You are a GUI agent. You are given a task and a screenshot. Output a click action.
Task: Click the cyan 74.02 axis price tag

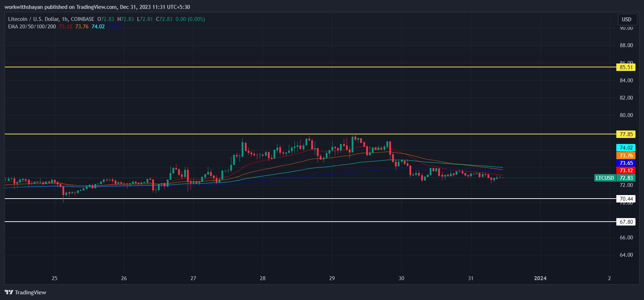pyautogui.click(x=626, y=148)
